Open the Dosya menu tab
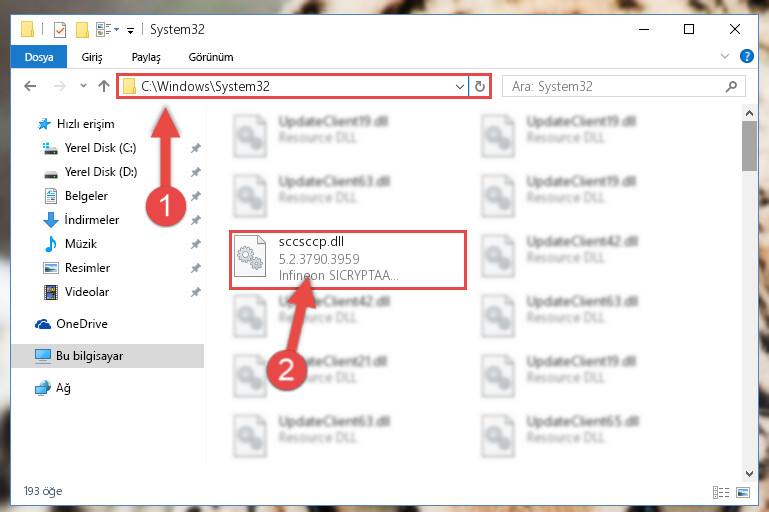The height and width of the screenshot is (512, 769). click(x=39, y=57)
